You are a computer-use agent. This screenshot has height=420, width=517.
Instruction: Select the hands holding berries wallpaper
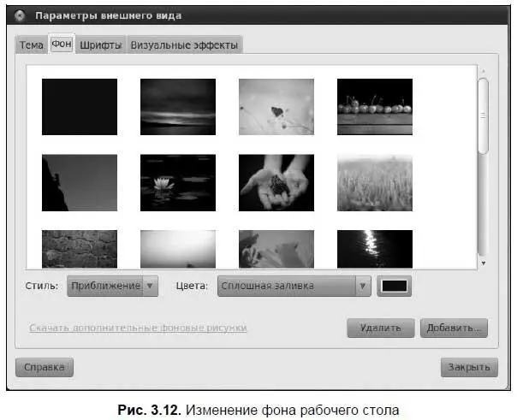pos(276,182)
